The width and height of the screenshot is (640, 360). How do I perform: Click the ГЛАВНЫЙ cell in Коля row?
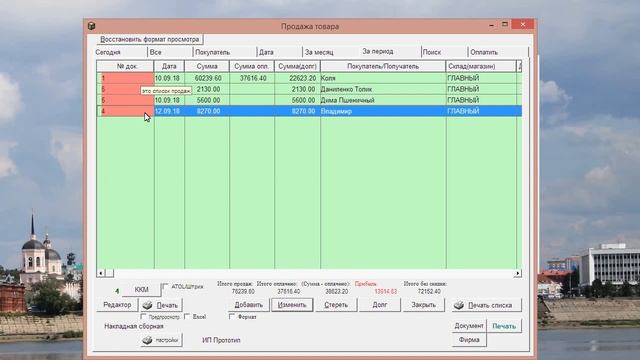481,78
